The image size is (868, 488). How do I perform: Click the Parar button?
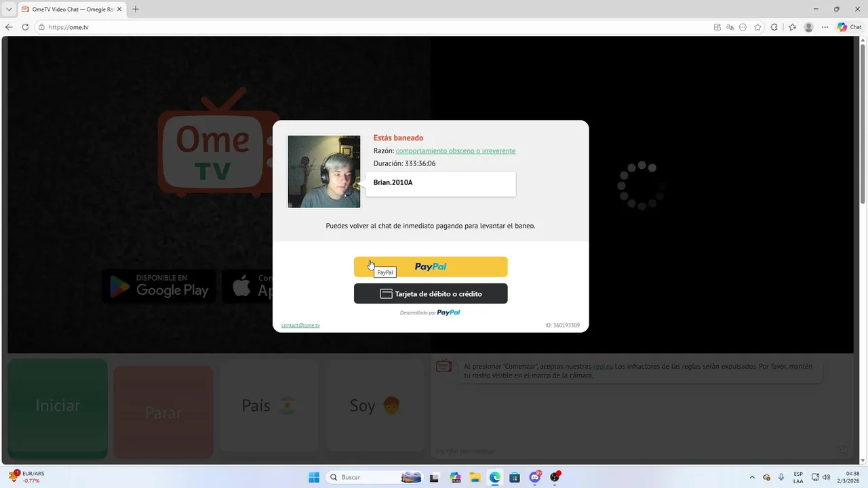click(163, 412)
